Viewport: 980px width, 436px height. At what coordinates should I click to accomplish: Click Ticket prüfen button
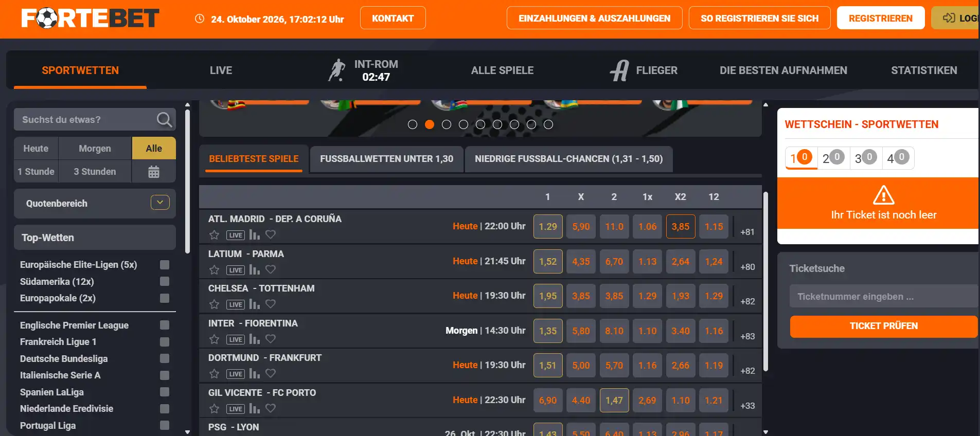[883, 326]
